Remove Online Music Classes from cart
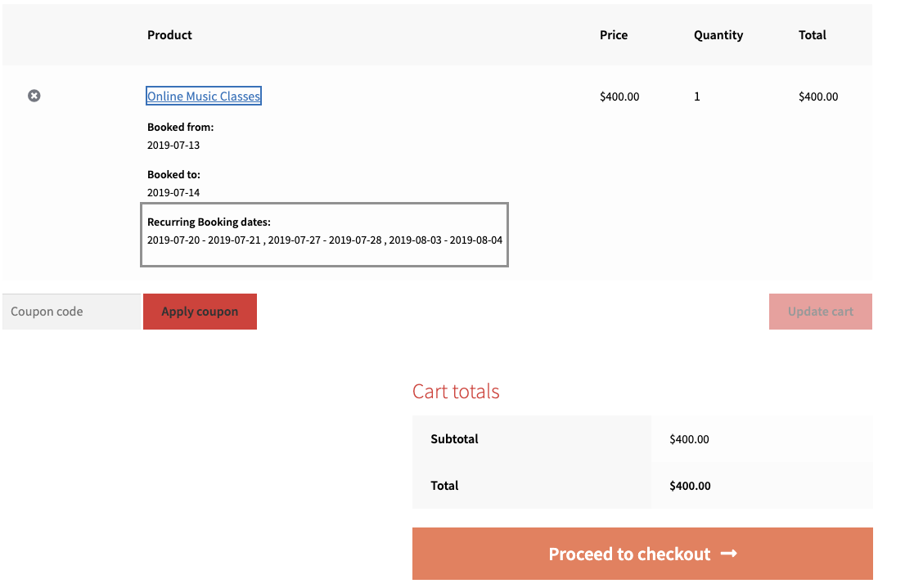Image resolution: width=905 pixels, height=588 pixels. point(34,96)
